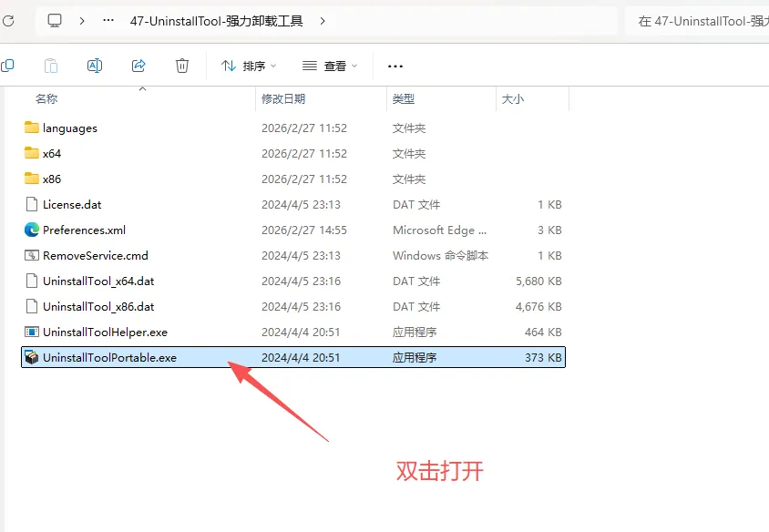Expand the chevron after the monitor icon
Viewport: 769px width, 532px height.
pyautogui.click(x=82, y=21)
